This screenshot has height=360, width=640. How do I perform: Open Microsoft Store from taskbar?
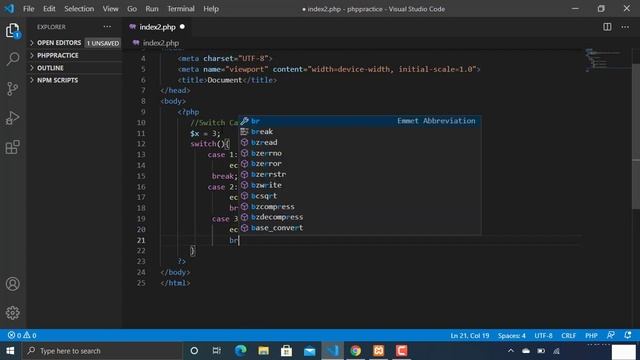pyautogui.click(x=287, y=351)
